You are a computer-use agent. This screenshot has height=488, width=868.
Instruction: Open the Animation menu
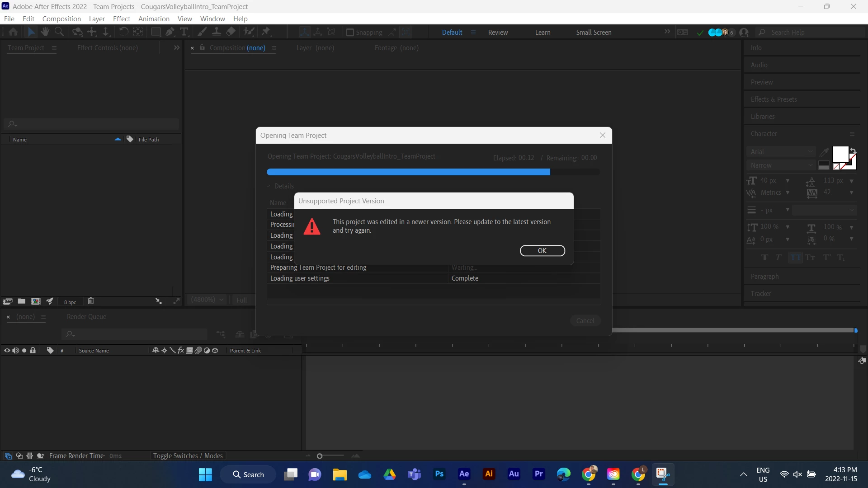154,19
